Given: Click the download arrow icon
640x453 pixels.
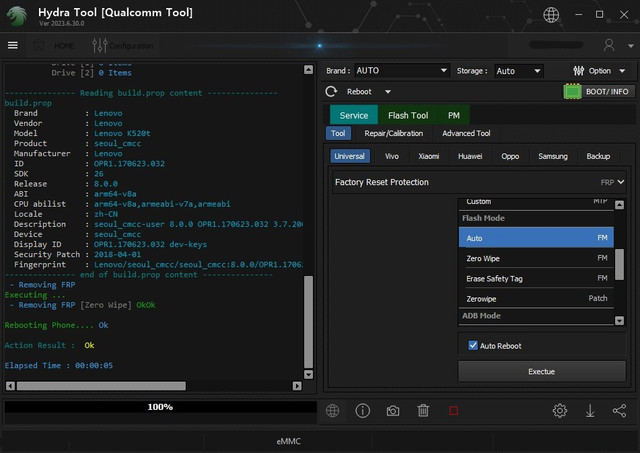Looking at the screenshot, I should 590,411.
